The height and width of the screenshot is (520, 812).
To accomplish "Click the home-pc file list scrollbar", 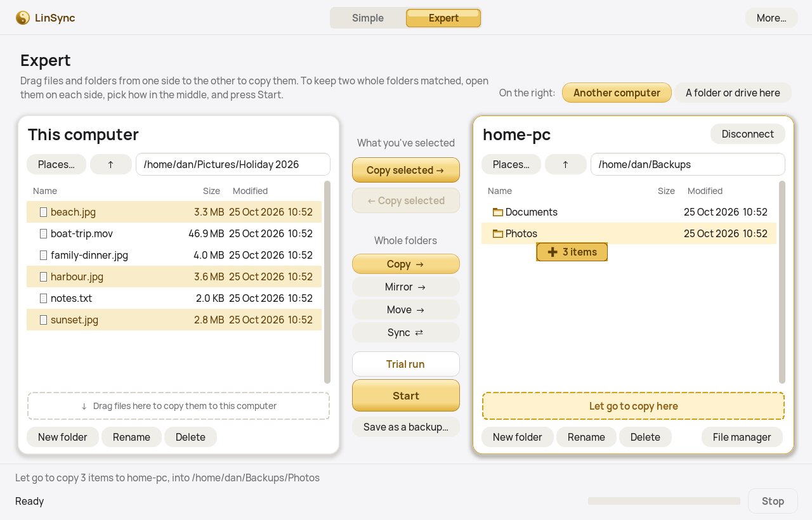I will point(782,282).
